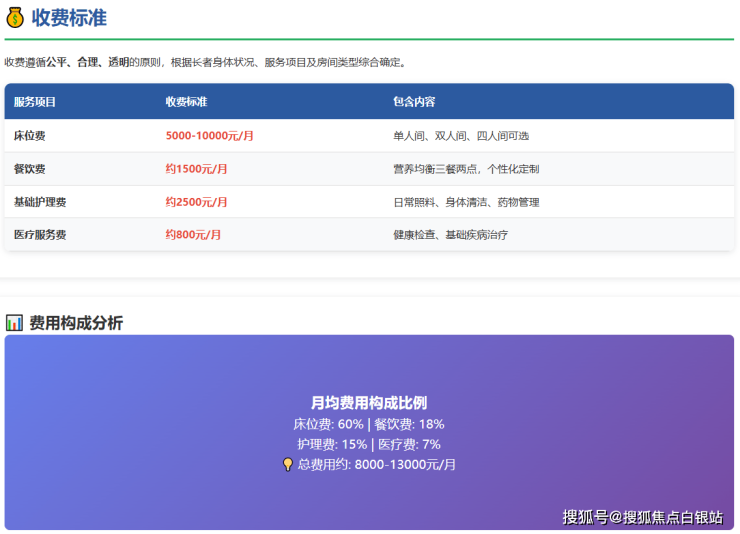Image resolution: width=740 pixels, height=534 pixels.
Task: Click the 基础护理费 row label
Action: pyautogui.click(x=40, y=202)
